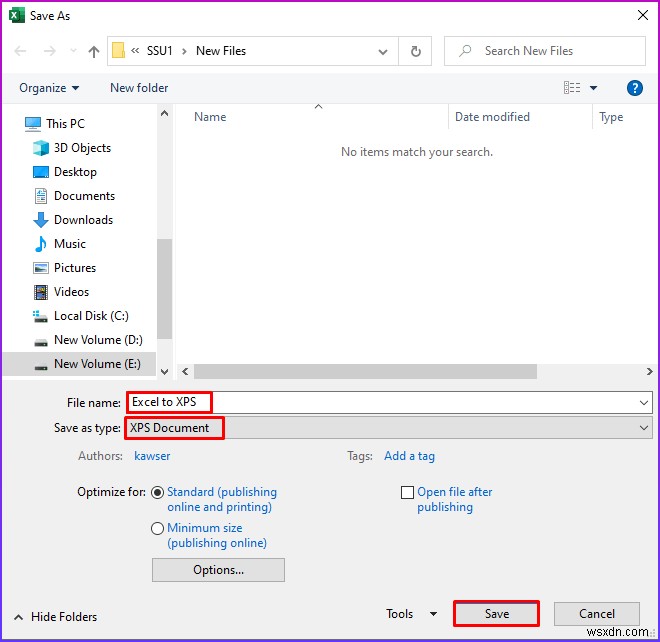Click the navigation pane scroll down arrow
This screenshot has height=642, width=660.
pyautogui.click(x=165, y=372)
